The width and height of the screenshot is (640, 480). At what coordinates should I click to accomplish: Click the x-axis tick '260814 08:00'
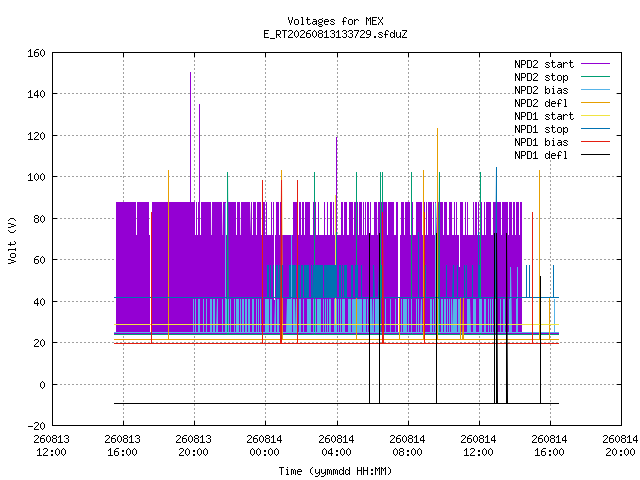pyautogui.click(x=407, y=446)
